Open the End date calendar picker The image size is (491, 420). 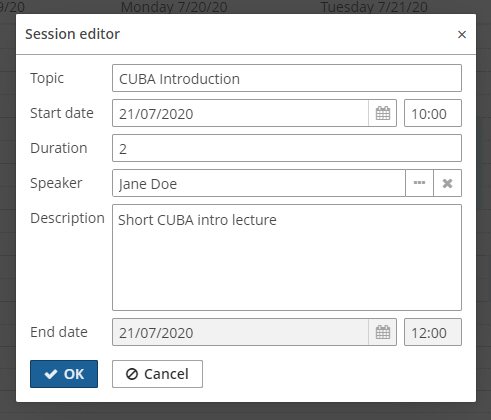click(x=383, y=332)
